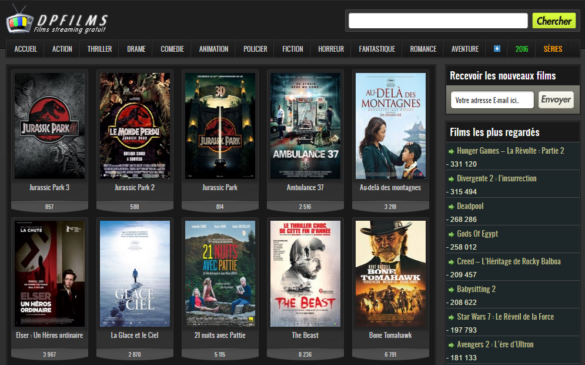Open the Jurassic Park 3 poster
This screenshot has width=585, height=365.
50,126
